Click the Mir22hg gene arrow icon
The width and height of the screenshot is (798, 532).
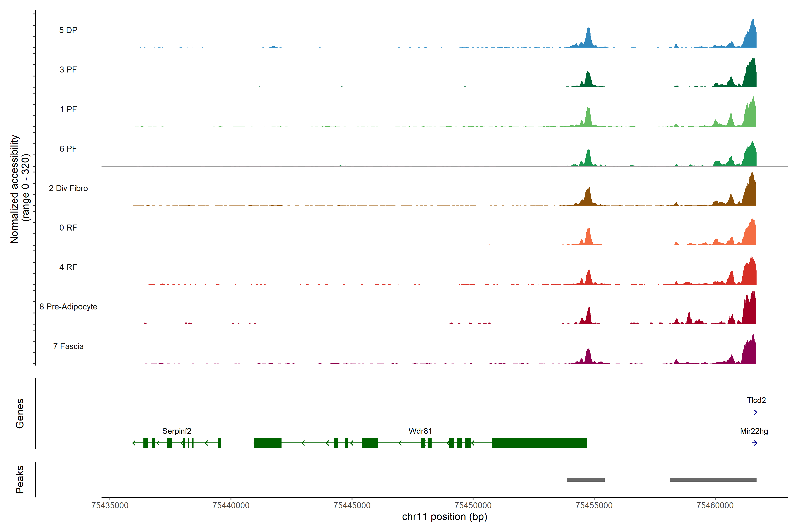[755, 443]
